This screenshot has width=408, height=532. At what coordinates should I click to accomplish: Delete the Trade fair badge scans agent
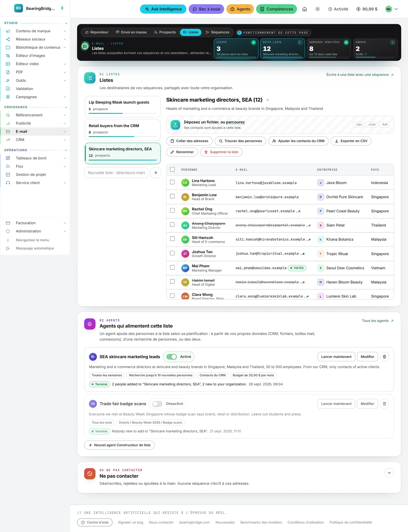tap(384, 404)
